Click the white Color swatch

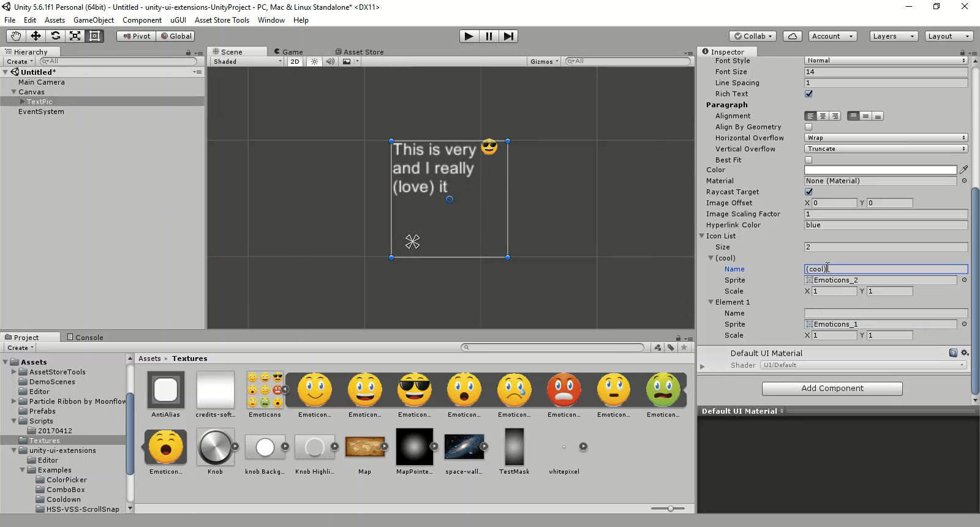[x=880, y=170]
